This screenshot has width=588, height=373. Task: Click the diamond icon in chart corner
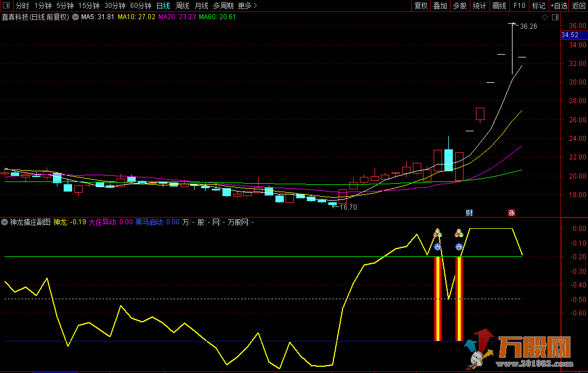(x=545, y=17)
